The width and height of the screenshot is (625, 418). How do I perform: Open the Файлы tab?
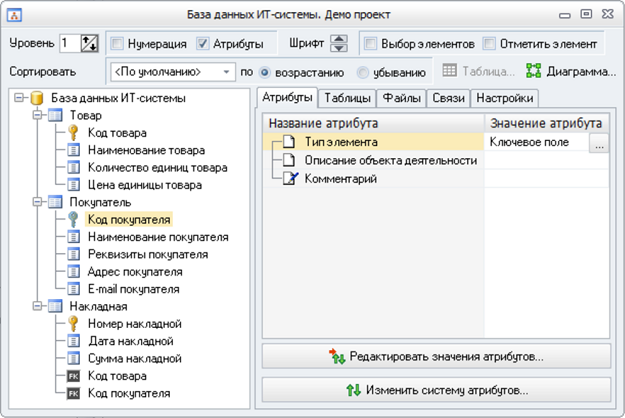(x=401, y=98)
